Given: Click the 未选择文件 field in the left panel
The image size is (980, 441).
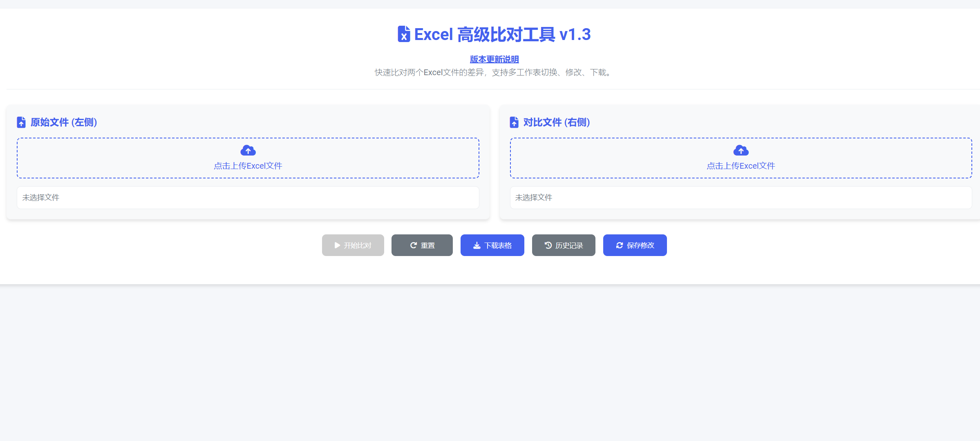Looking at the screenshot, I should pyautogui.click(x=248, y=198).
